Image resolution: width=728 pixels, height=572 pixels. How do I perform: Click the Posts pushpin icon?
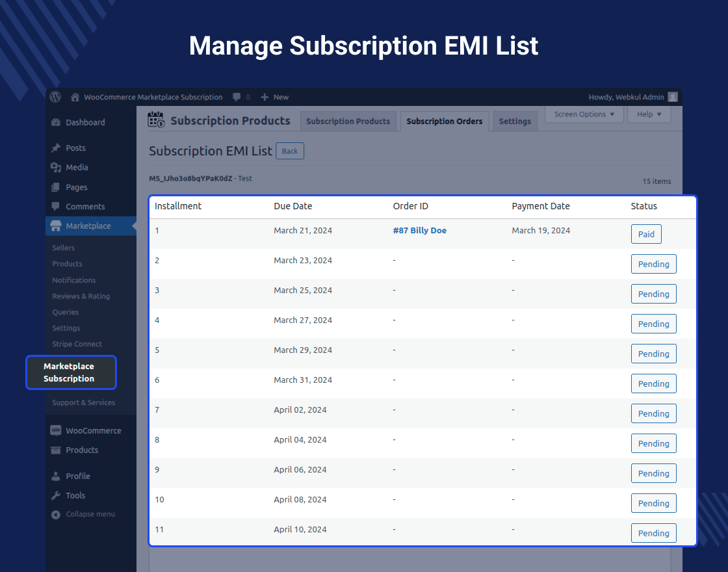click(55, 148)
